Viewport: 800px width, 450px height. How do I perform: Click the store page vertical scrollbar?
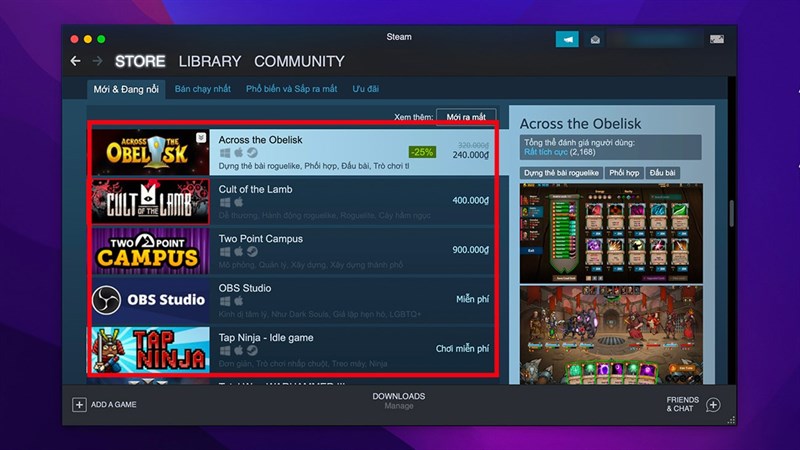(732, 213)
